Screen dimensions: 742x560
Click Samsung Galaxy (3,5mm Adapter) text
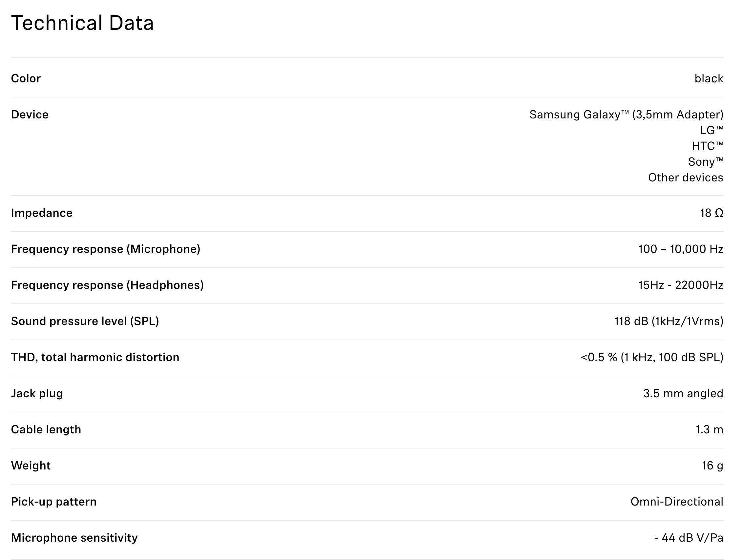coord(626,115)
